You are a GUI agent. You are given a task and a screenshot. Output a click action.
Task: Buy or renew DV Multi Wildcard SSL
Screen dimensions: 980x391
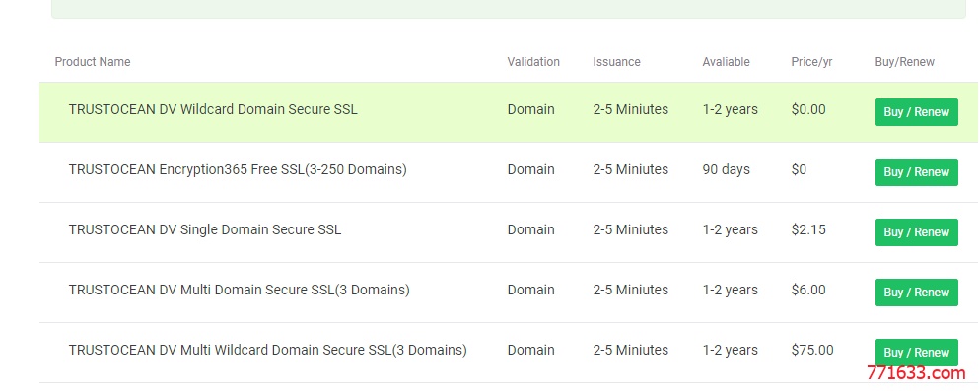916,353
